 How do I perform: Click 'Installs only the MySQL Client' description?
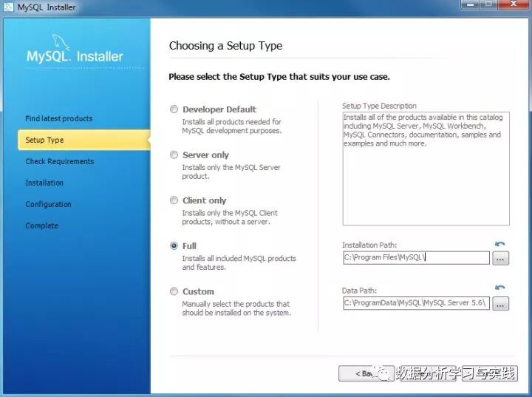(230, 217)
